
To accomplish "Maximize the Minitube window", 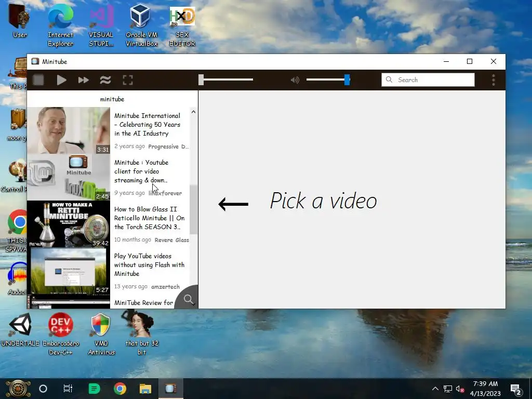I will tap(470, 61).
